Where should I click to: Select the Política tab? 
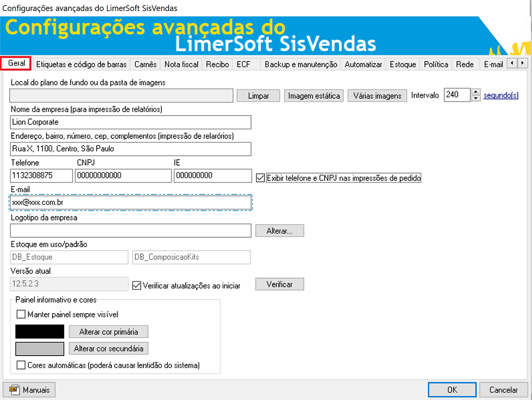click(x=436, y=64)
